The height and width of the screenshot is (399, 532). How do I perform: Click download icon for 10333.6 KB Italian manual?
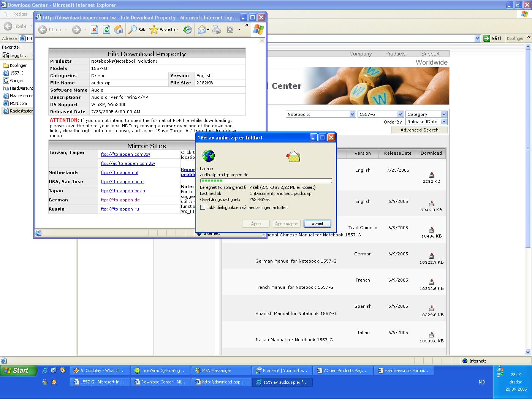tap(431, 335)
